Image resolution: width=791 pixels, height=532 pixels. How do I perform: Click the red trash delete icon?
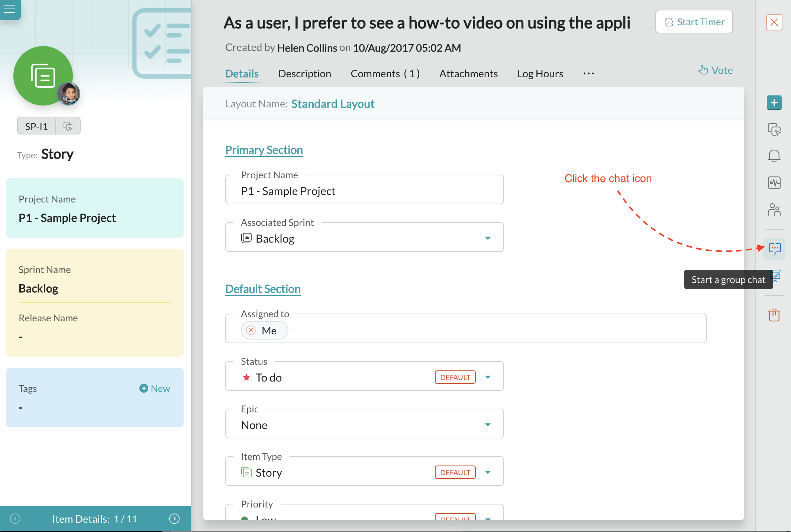coord(774,315)
